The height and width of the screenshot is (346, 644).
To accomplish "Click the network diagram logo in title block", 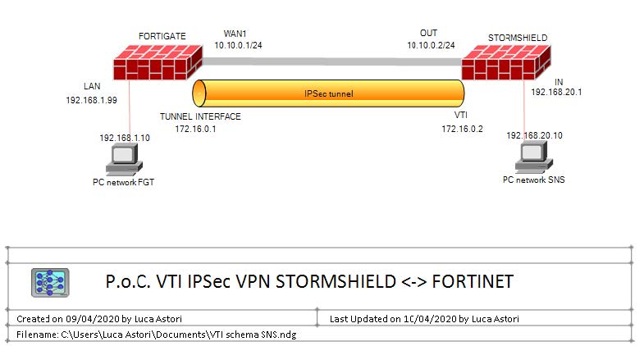I will (x=50, y=282).
